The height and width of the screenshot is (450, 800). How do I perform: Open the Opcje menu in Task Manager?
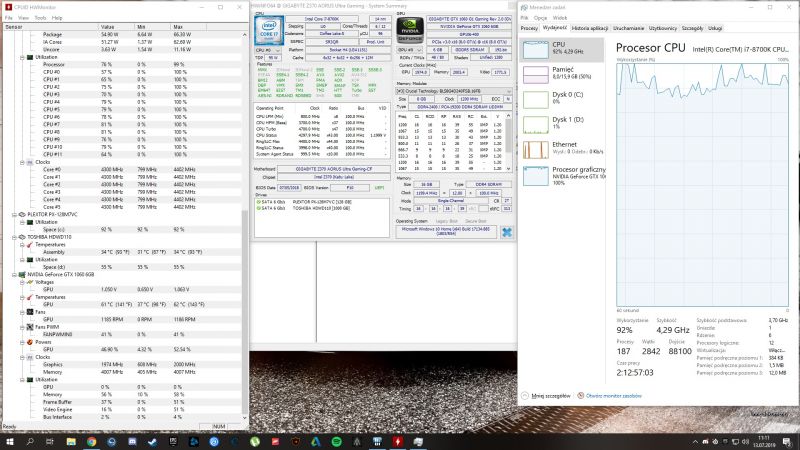pos(540,18)
